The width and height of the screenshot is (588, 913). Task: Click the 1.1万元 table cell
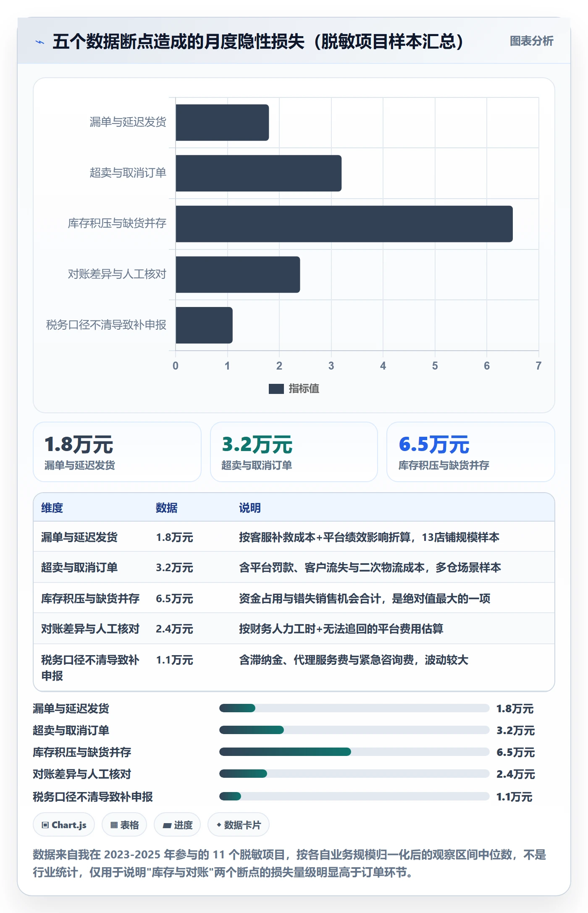(x=174, y=660)
